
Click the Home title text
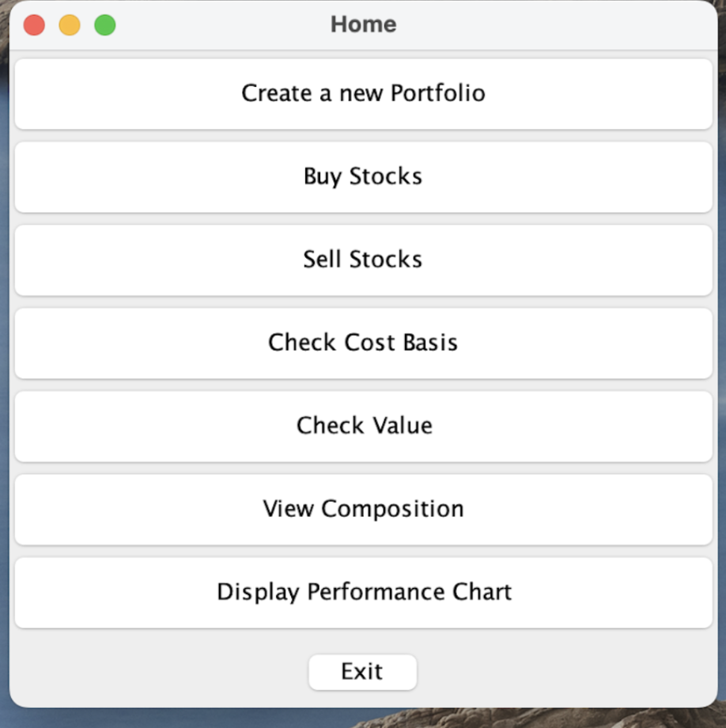(363, 25)
